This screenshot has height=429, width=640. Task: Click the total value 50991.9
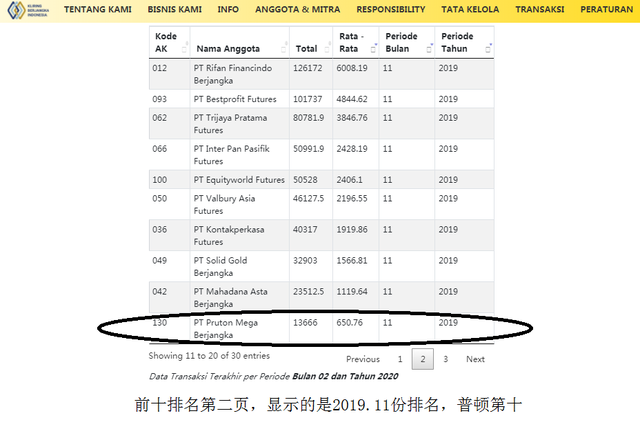tap(309, 149)
